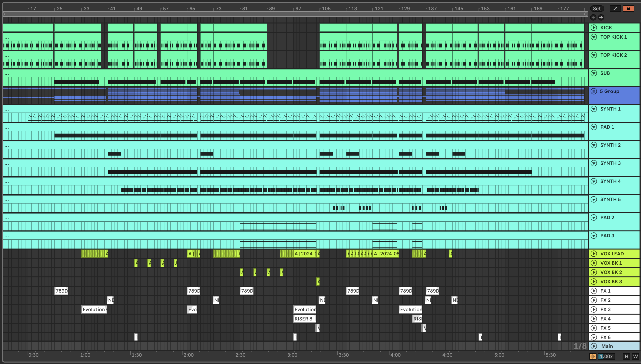Click the Set locator button

pos(597,9)
